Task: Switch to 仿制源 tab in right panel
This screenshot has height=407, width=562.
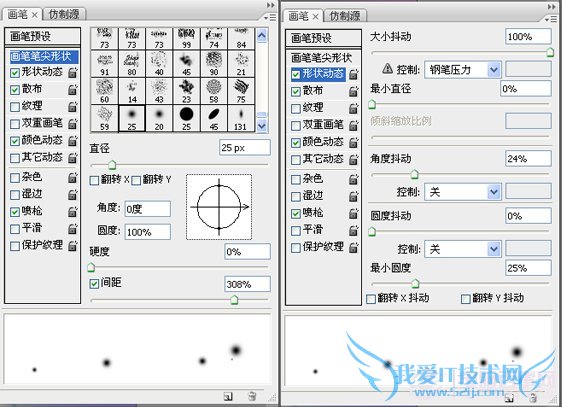Action: pos(345,16)
